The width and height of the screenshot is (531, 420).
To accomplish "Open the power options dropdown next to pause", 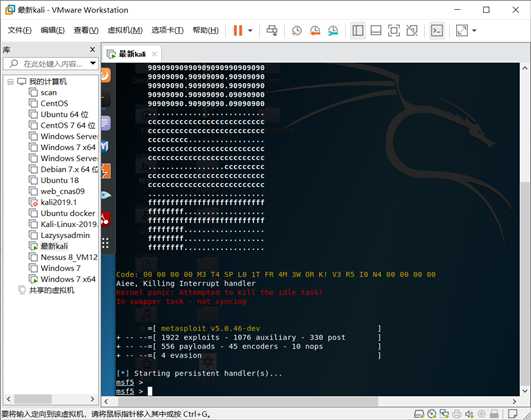I will click(250, 30).
